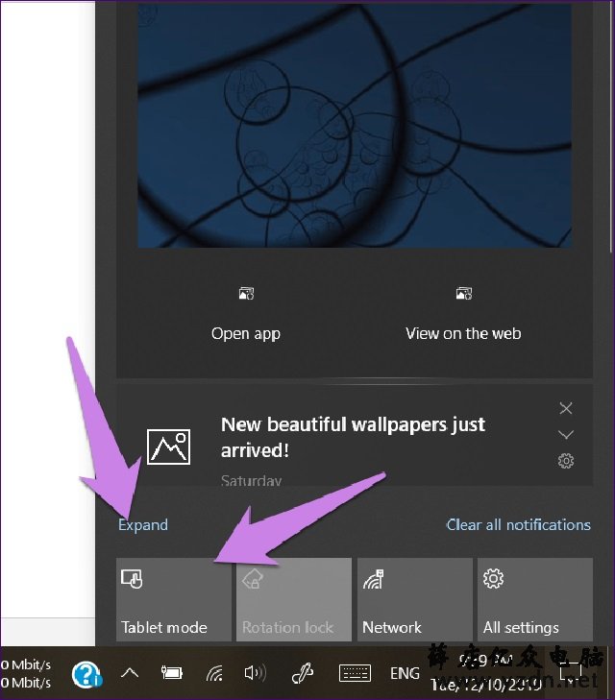Click the Mbit/s network speed meter
Screen dimensions: 615x700
tap(26, 674)
